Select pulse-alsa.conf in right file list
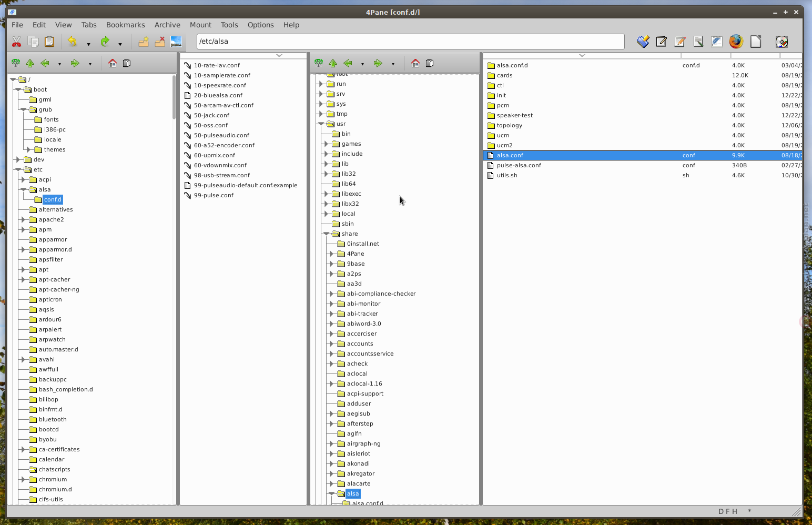This screenshot has width=812, height=525. [x=519, y=165]
